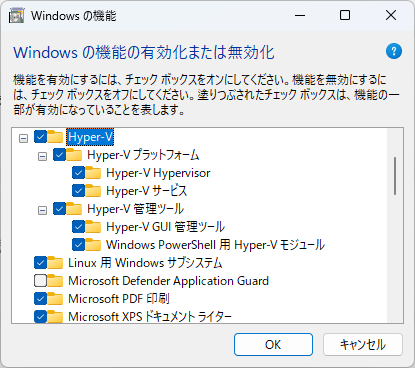Select Windows PowerShell 用 Hyper-V モジュール label
The image size is (415, 368).
(x=215, y=245)
